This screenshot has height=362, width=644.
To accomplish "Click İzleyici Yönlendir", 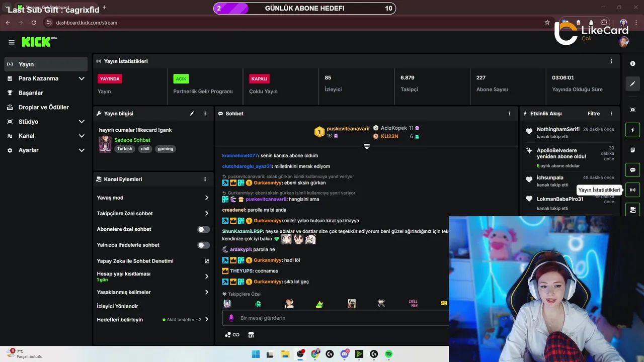I will pyautogui.click(x=117, y=306).
